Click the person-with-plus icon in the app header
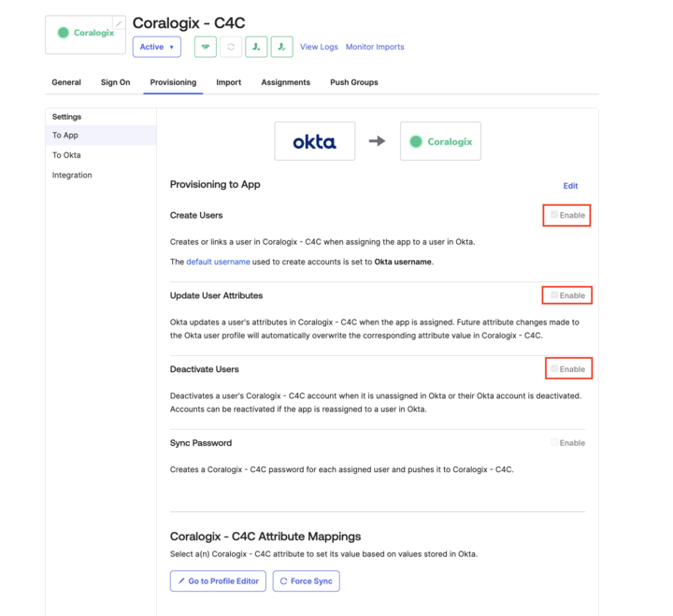This screenshot has width=673, height=616. [x=256, y=47]
